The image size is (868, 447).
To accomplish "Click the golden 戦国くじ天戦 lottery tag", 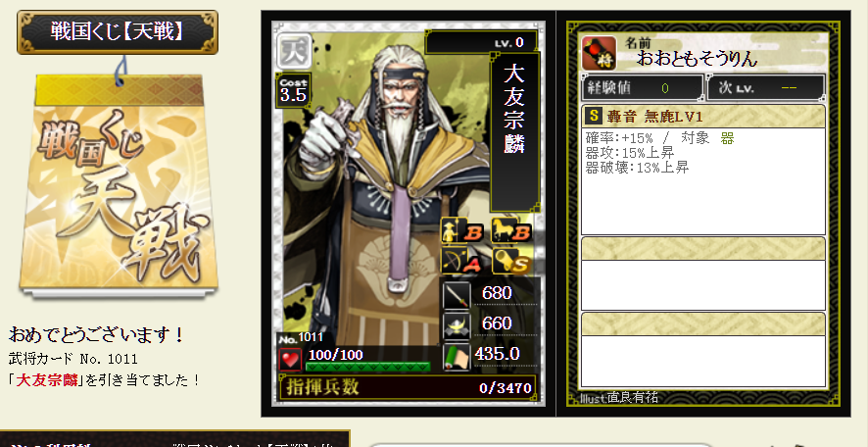I will (x=119, y=185).
